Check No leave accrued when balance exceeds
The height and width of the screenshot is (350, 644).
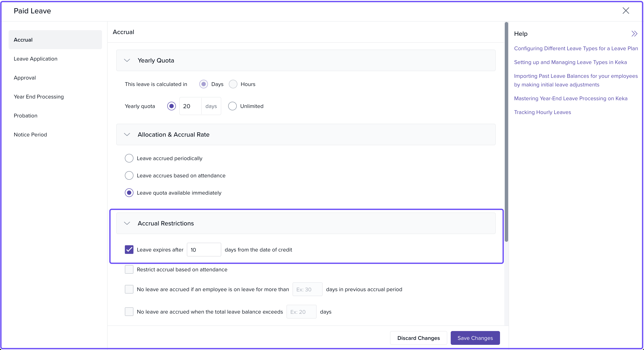coord(129,312)
